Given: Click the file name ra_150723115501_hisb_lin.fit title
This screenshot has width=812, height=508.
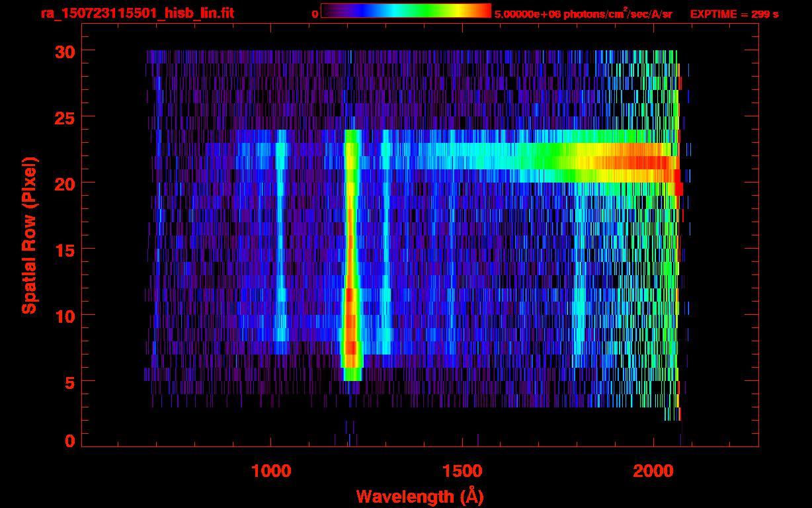Looking at the screenshot, I should click(137, 13).
